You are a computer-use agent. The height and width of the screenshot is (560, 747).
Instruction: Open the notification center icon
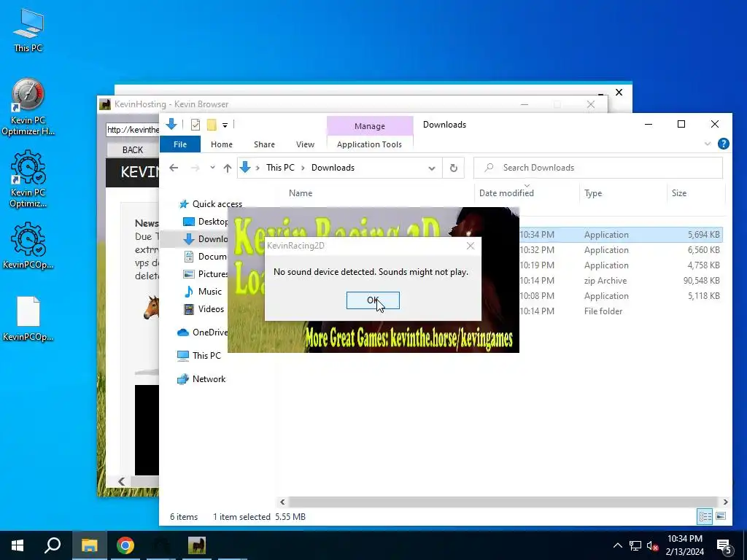coord(724,546)
